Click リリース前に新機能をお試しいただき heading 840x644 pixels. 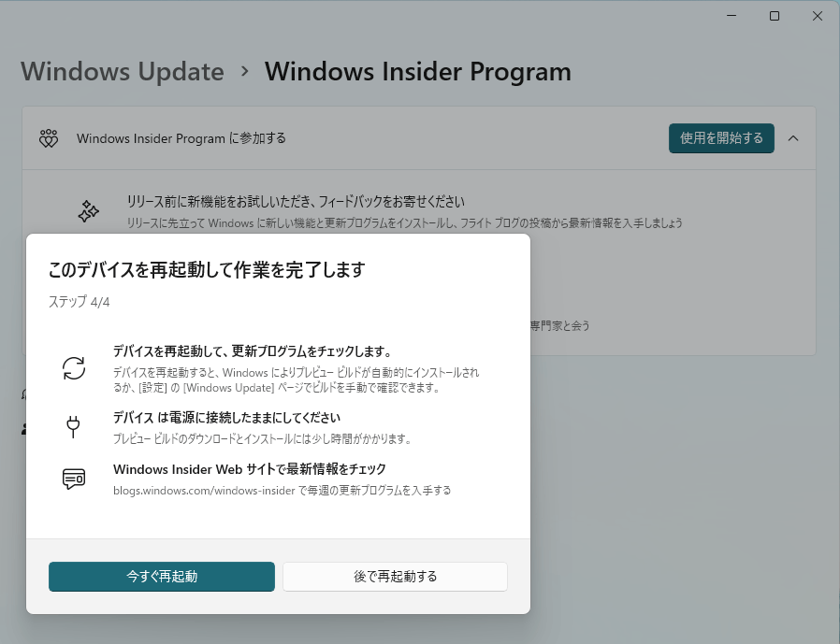(296, 201)
